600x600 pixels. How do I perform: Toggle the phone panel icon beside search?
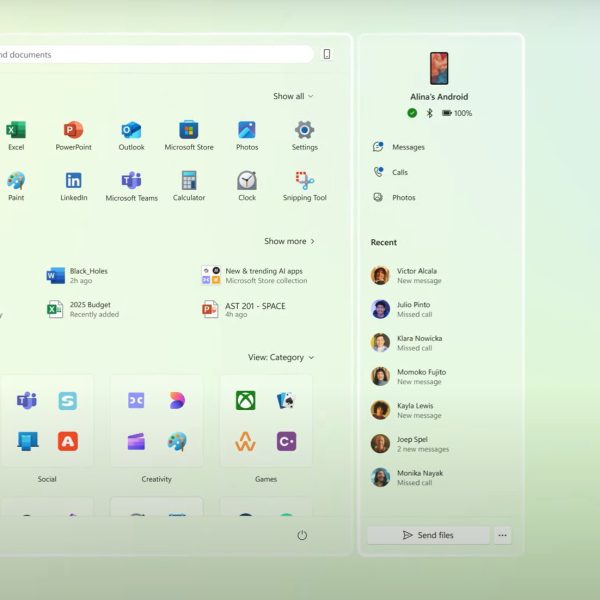click(326, 54)
